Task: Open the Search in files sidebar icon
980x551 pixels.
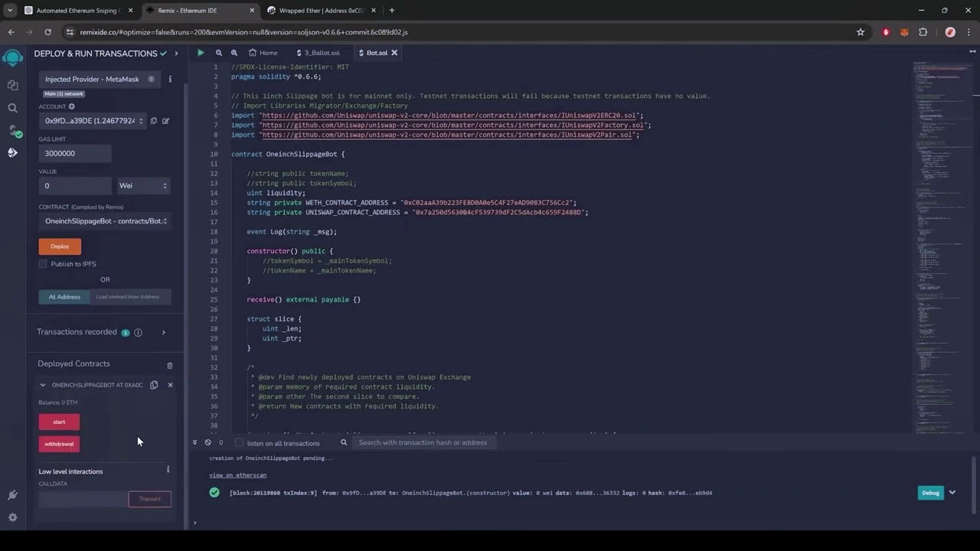Action: pos(12,108)
